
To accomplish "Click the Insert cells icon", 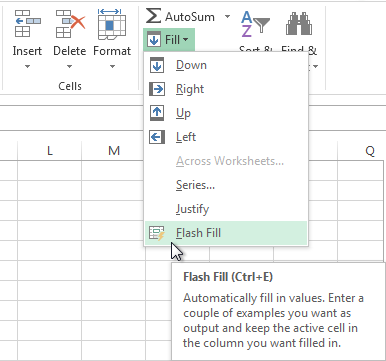I will [28, 23].
